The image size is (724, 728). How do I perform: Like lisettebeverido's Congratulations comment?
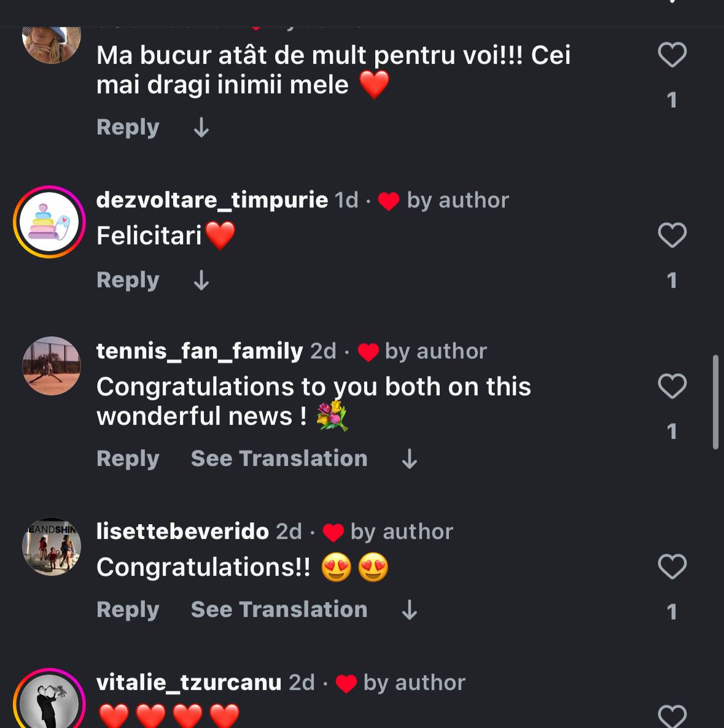(672, 567)
